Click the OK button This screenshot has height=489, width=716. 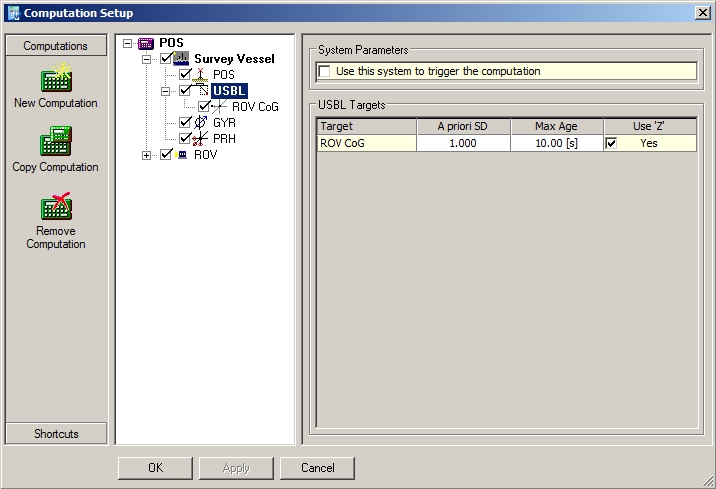click(155, 468)
